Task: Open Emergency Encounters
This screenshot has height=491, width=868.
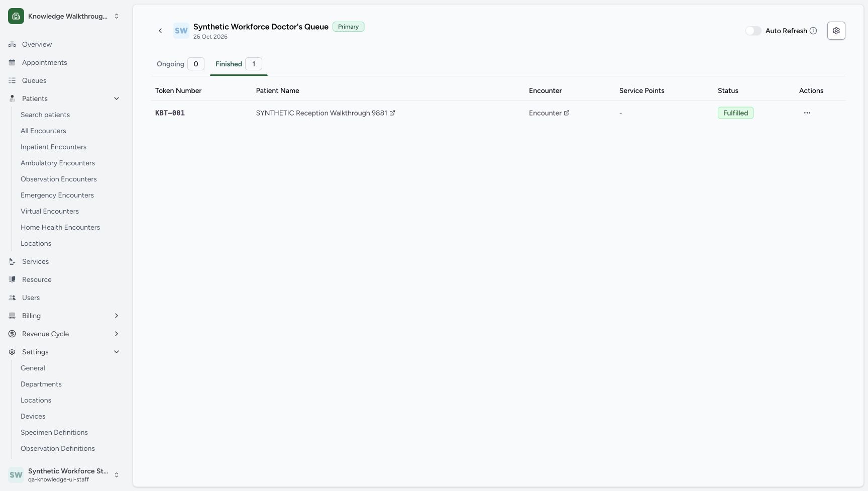Action: tap(57, 195)
